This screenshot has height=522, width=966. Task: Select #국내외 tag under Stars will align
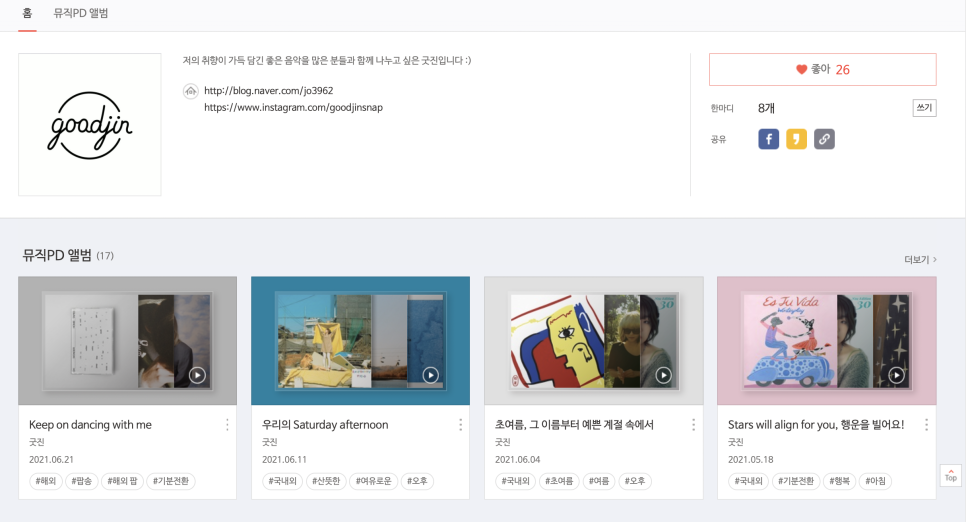(x=749, y=481)
